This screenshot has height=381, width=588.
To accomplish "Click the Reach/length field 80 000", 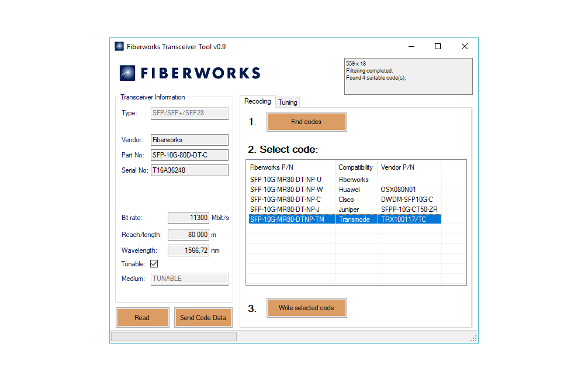I will click(188, 235).
